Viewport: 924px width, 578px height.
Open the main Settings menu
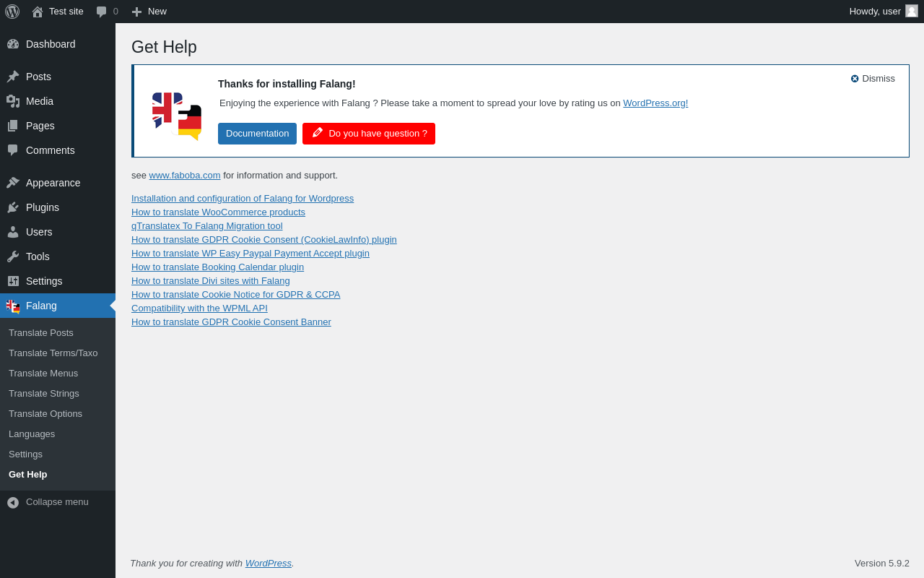[58, 281]
